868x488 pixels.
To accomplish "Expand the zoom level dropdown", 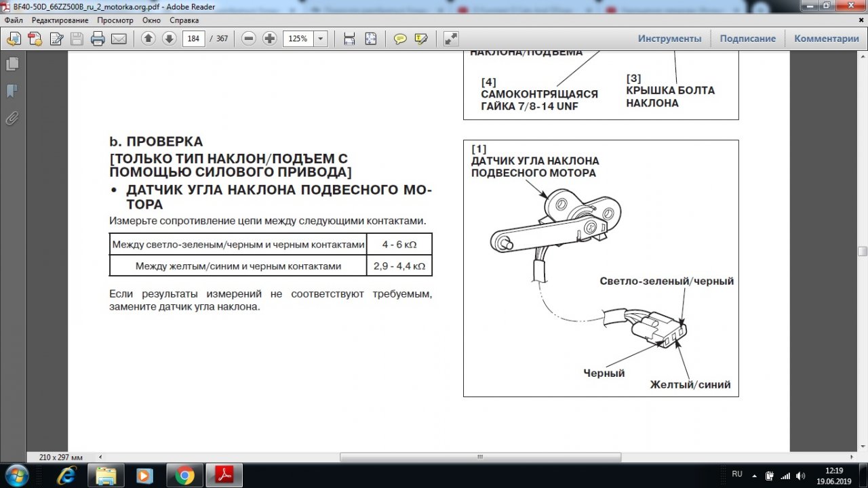I will pyautogui.click(x=320, y=39).
